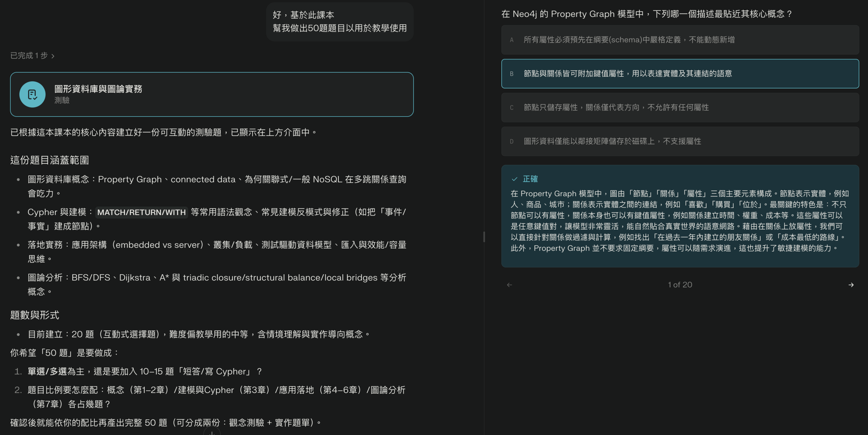The width and height of the screenshot is (868, 435).
Task: Click the scroll-to-bottom arrow at chat bottom
Action: tap(212, 433)
